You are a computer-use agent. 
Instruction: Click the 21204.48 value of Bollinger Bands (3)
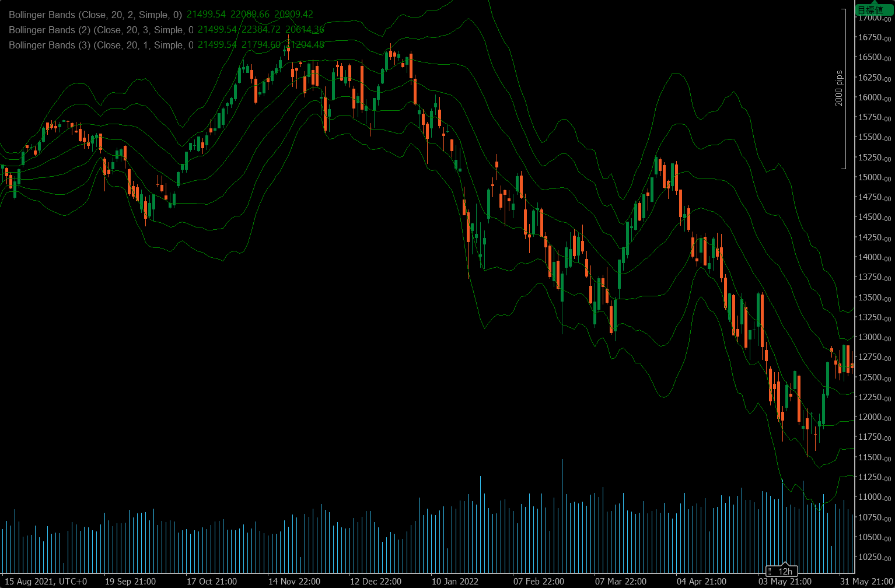(305, 45)
